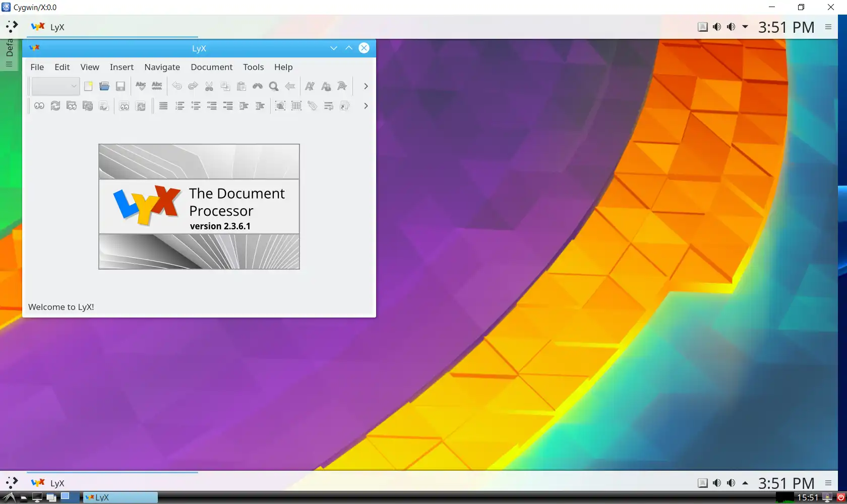Viewport: 847px width, 504px height.
Task: Open the Document menu
Action: coord(212,67)
